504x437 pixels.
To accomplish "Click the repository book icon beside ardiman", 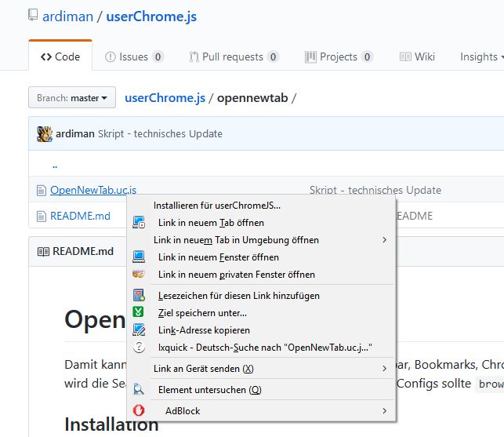I will coord(33,15).
